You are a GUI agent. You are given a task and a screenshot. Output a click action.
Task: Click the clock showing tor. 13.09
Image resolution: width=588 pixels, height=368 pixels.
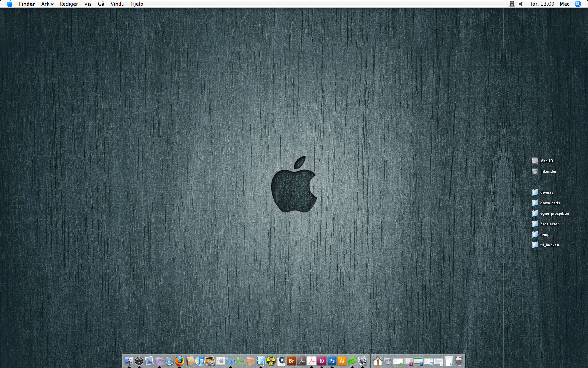coord(542,4)
